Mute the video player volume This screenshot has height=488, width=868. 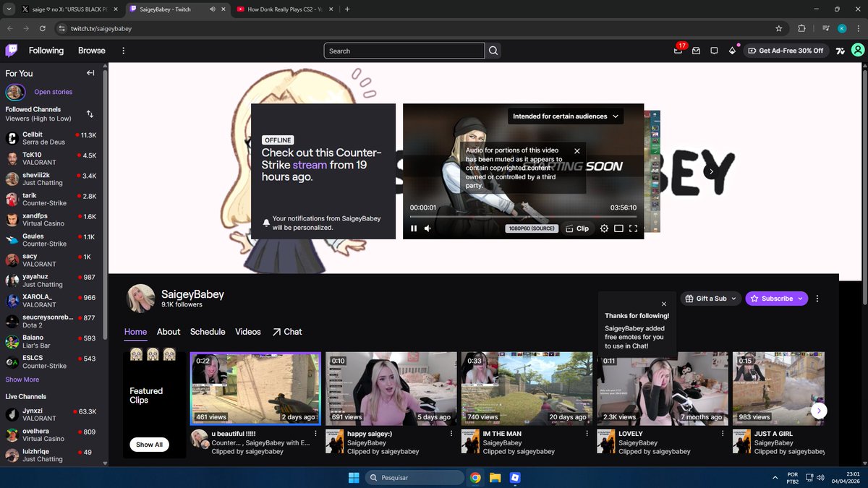click(427, 228)
